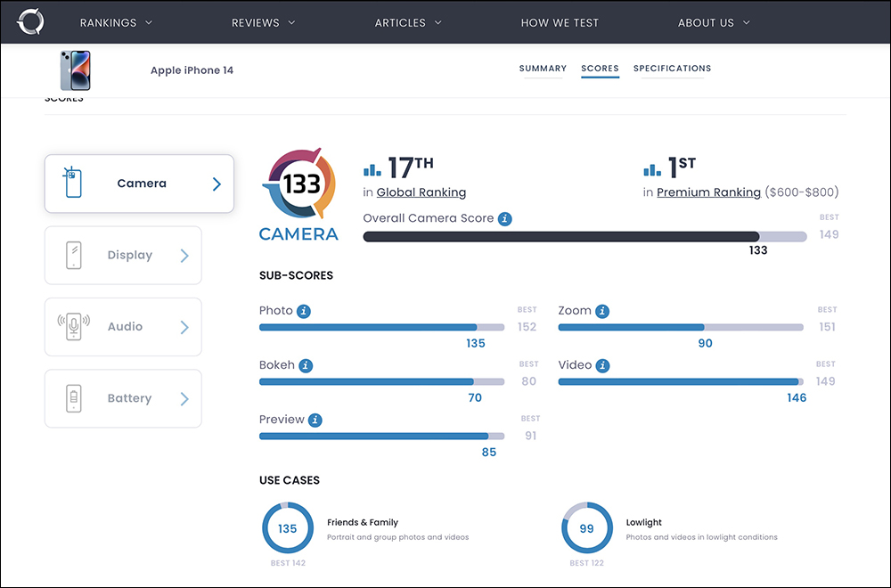The height and width of the screenshot is (588, 891).
Task: Select the Battery category label
Action: tap(129, 398)
